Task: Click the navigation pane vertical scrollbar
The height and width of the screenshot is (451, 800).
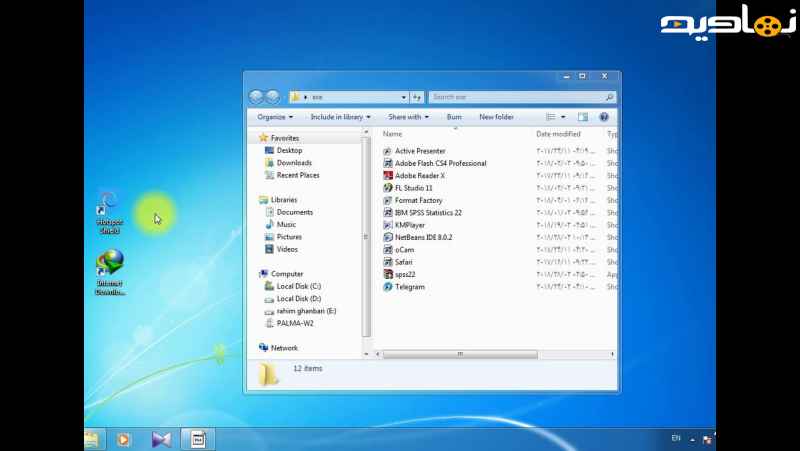Action: [366, 237]
